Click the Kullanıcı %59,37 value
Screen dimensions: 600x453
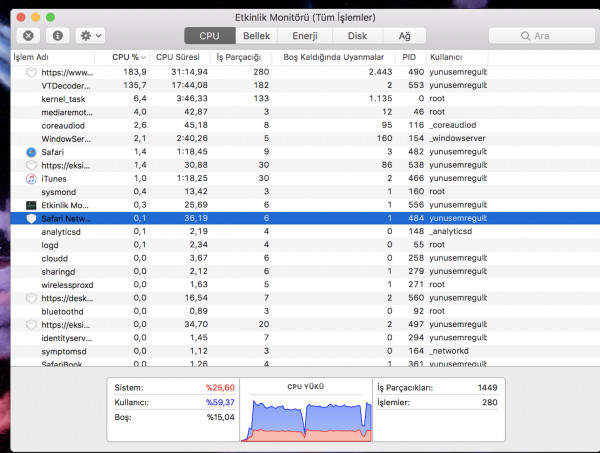pos(220,402)
